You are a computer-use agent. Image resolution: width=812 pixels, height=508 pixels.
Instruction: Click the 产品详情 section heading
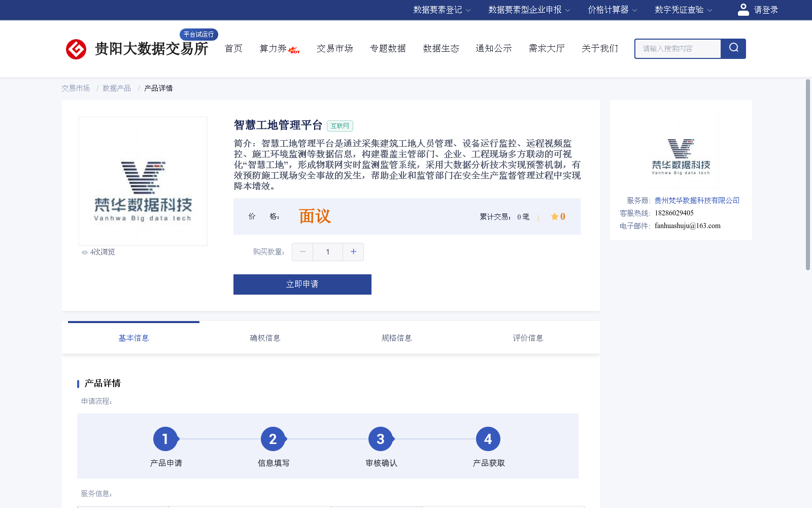103,384
